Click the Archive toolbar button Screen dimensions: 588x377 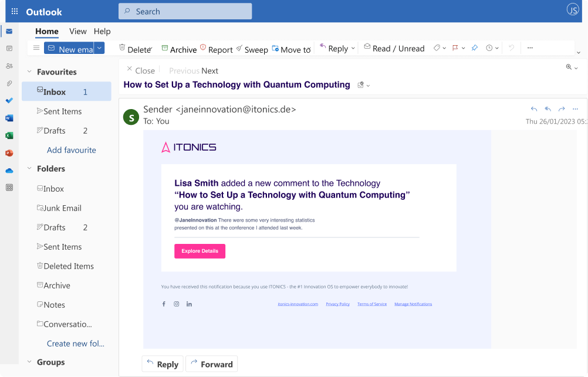click(179, 49)
